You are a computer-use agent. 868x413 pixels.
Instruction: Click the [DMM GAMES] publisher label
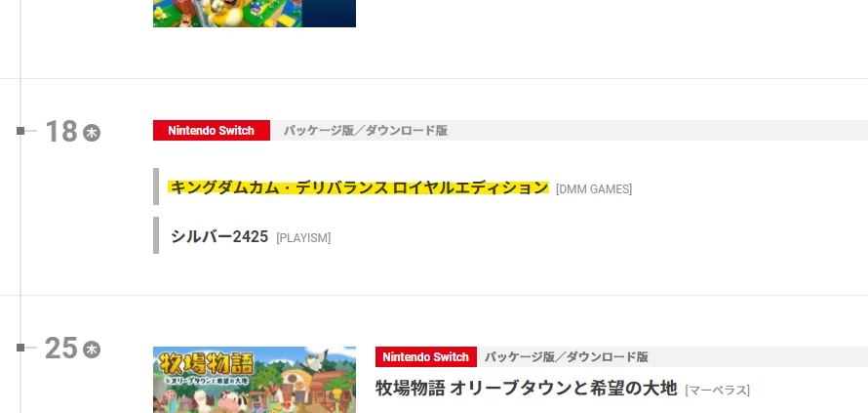click(x=593, y=189)
